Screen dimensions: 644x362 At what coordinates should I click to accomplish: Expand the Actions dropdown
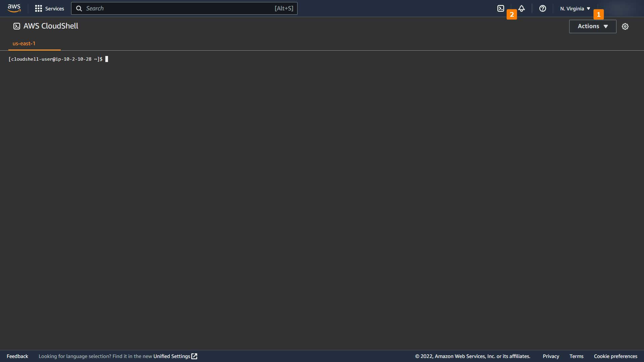(x=592, y=26)
